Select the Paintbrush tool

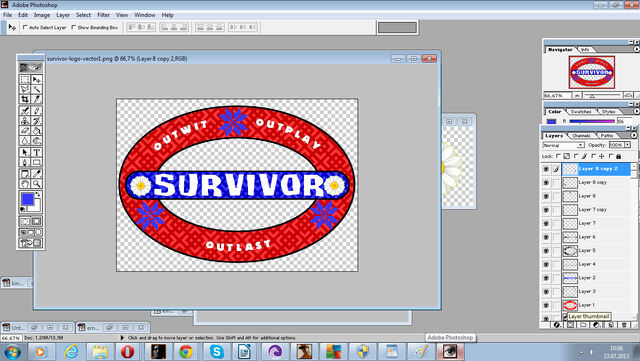tap(37, 111)
